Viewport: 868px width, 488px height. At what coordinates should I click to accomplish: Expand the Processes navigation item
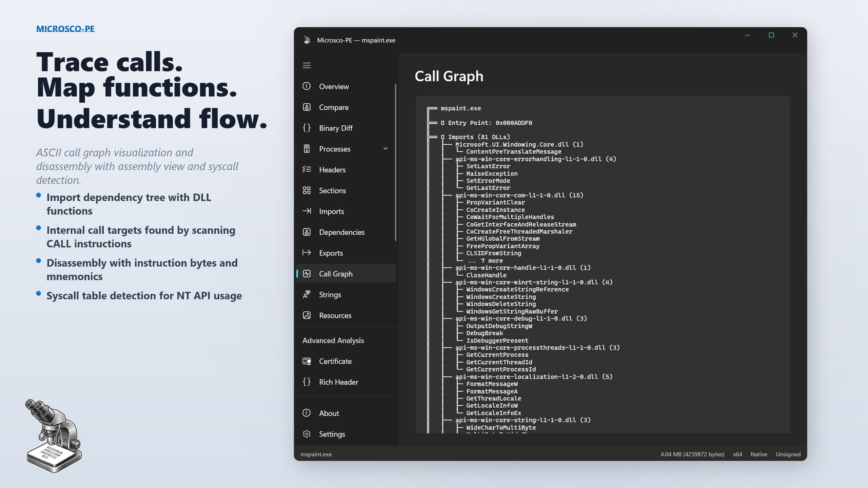[385, 149]
